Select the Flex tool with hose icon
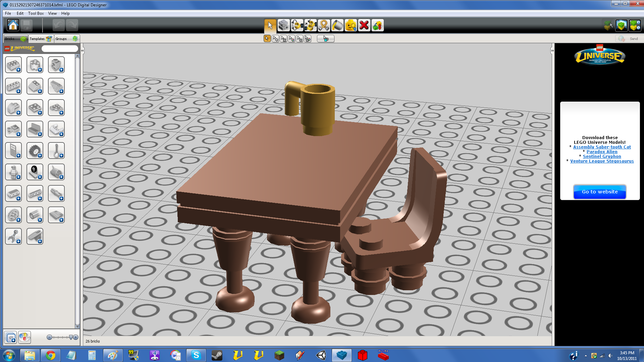The height and width of the screenshot is (362, 644). pos(324,25)
